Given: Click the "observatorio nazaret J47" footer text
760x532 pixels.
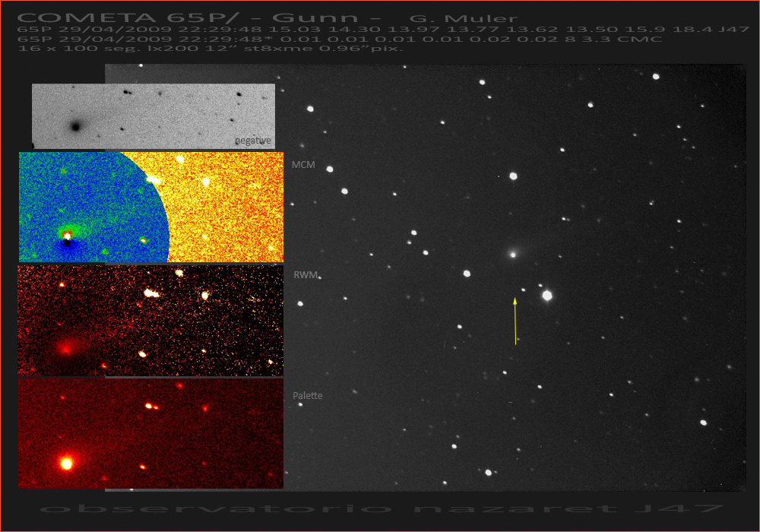Looking at the screenshot, I should point(380,508).
